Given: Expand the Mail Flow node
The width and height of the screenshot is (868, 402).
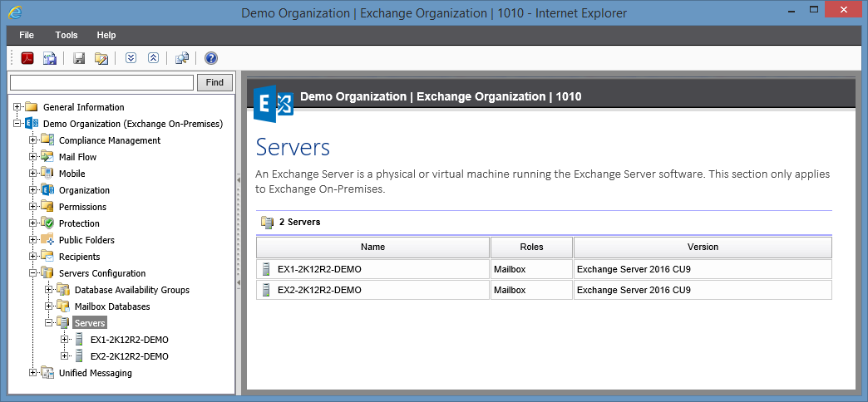Looking at the screenshot, I should 32,156.
